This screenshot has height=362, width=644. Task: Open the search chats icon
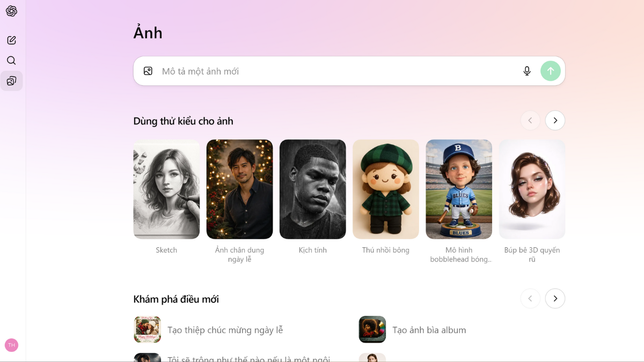[11, 61]
